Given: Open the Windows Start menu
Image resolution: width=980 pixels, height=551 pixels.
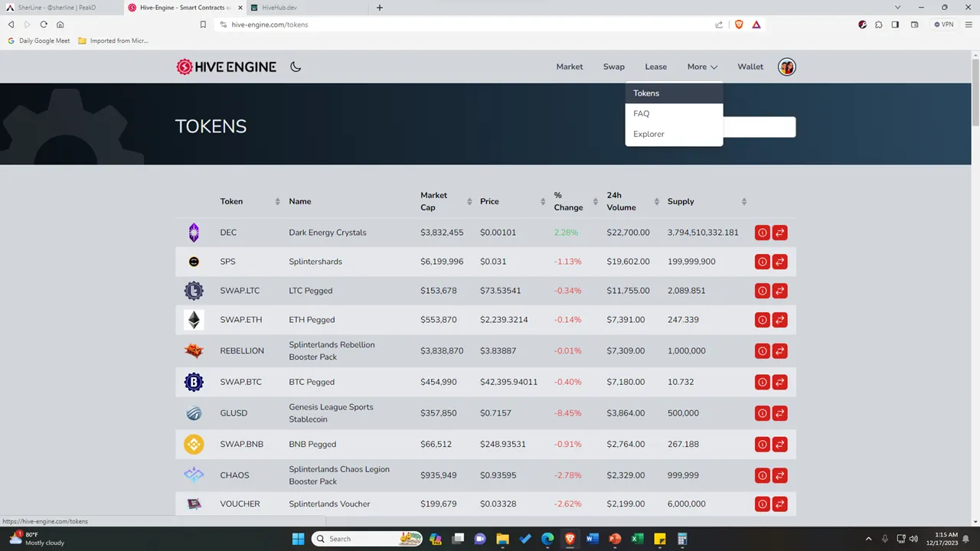Looking at the screenshot, I should pyautogui.click(x=299, y=539).
